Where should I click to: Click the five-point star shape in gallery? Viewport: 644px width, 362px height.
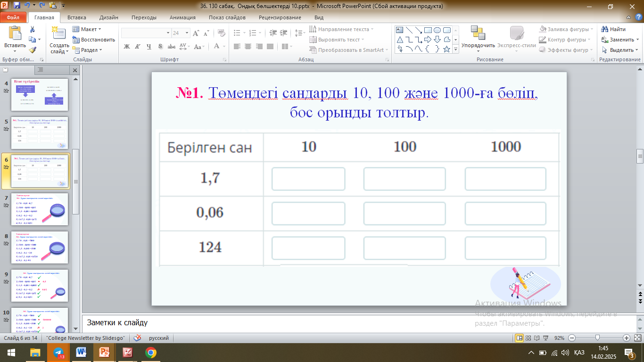coord(446,49)
